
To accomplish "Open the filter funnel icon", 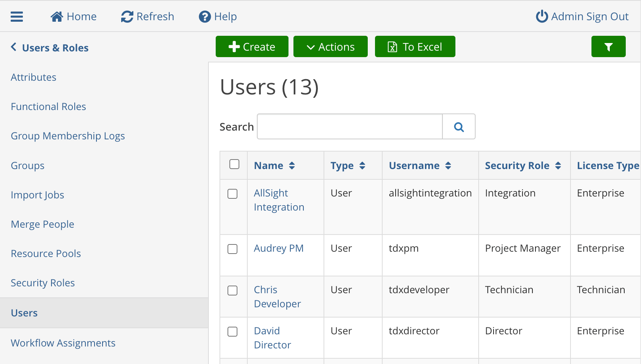I will [608, 46].
